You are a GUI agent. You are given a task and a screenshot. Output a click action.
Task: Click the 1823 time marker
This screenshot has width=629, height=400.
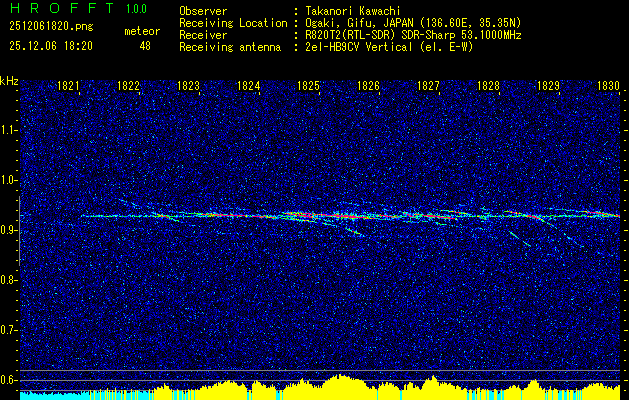188,85
